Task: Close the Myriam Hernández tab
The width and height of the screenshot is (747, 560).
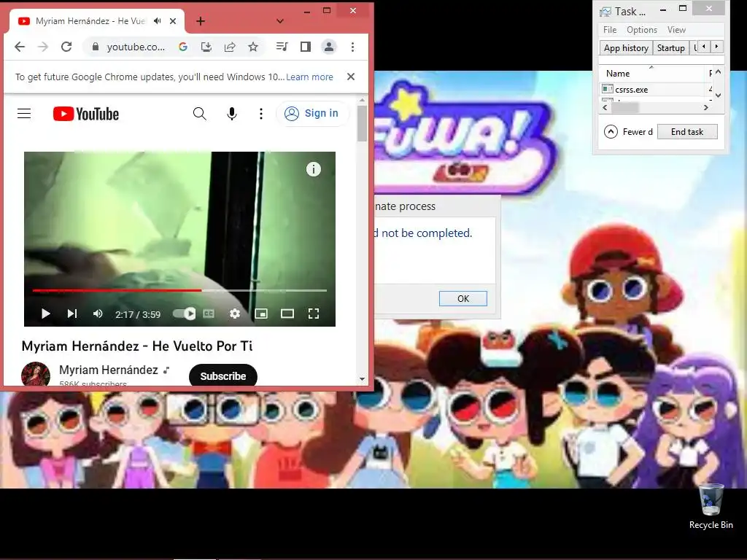Action: coord(173,21)
